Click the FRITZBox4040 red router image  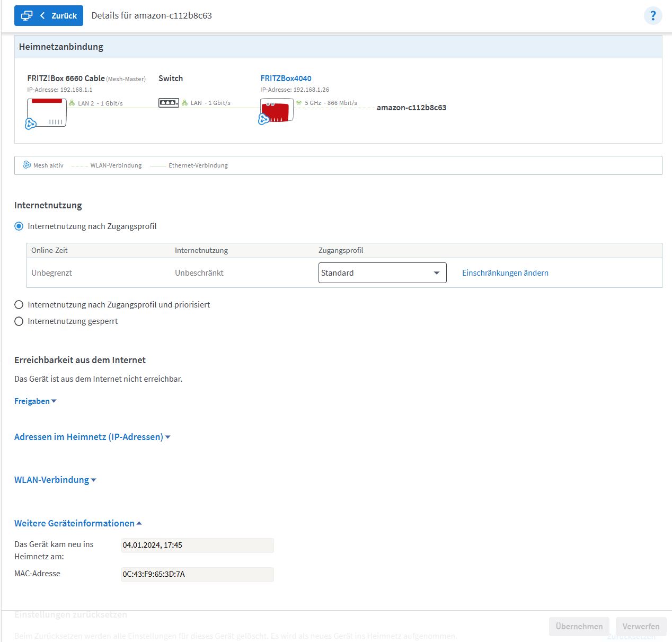(277, 110)
